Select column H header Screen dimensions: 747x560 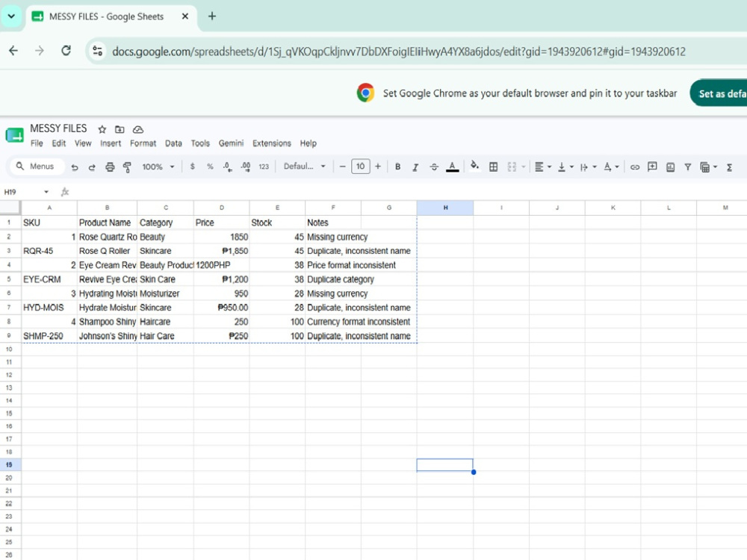pyautogui.click(x=445, y=208)
